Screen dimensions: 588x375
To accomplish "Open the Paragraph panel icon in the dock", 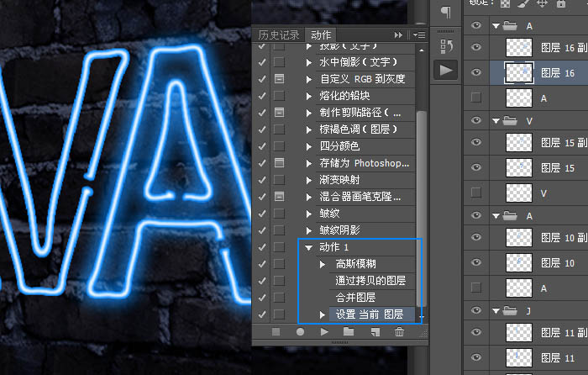I will pos(445,12).
